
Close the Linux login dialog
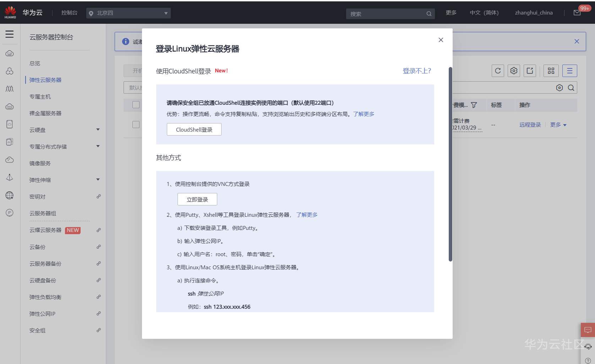point(441,40)
